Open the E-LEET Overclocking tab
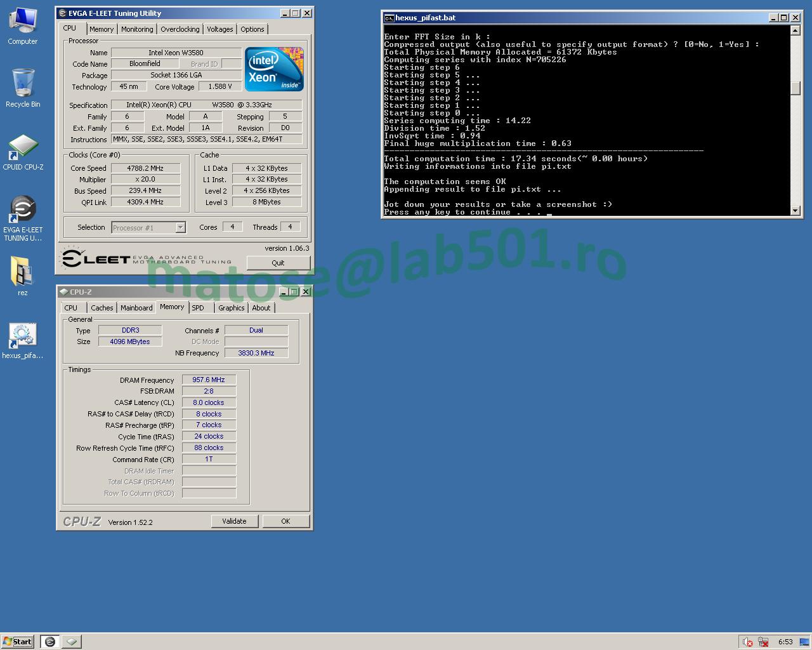Image resolution: width=812 pixels, height=650 pixels. coord(180,29)
